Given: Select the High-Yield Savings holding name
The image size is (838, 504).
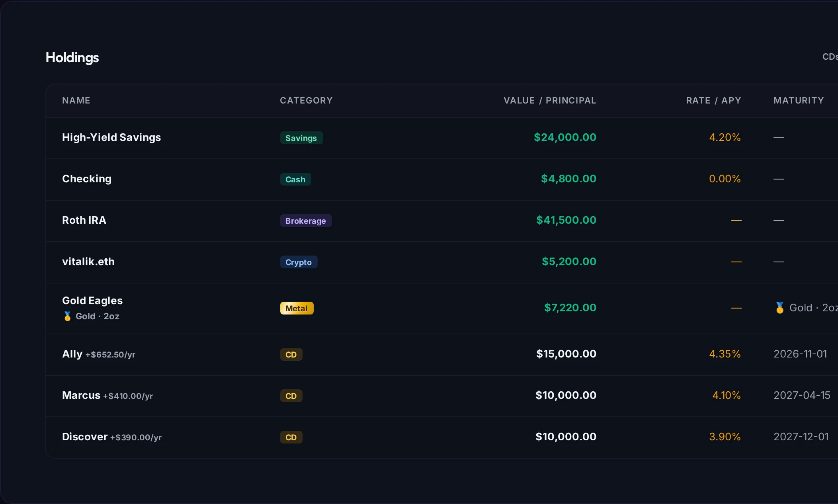Looking at the screenshot, I should (x=111, y=137).
